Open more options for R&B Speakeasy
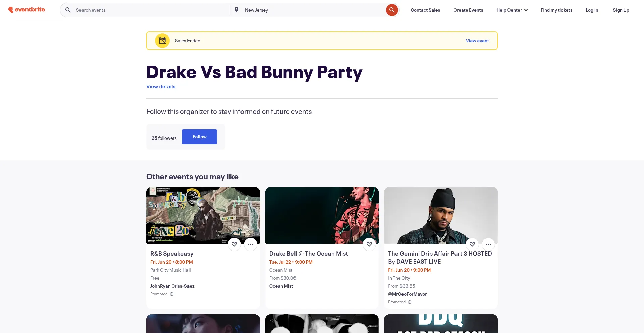 (x=251, y=244)
